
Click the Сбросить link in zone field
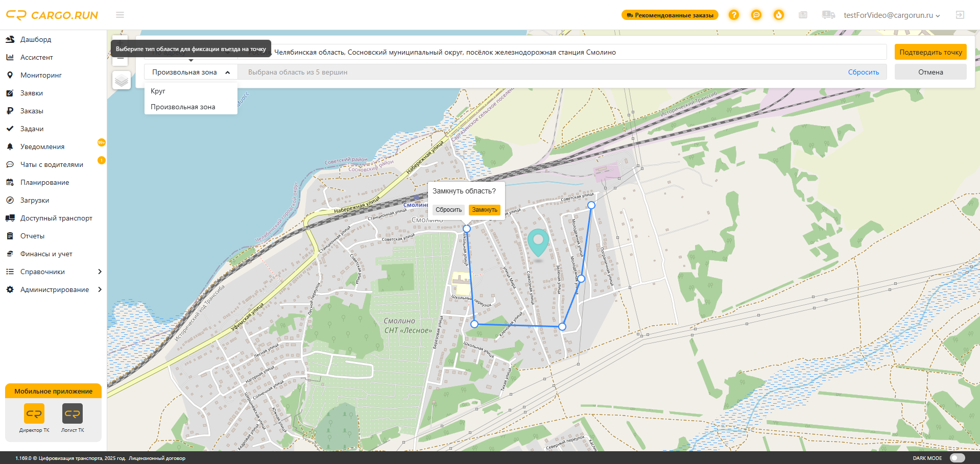[x=863, y=72]
